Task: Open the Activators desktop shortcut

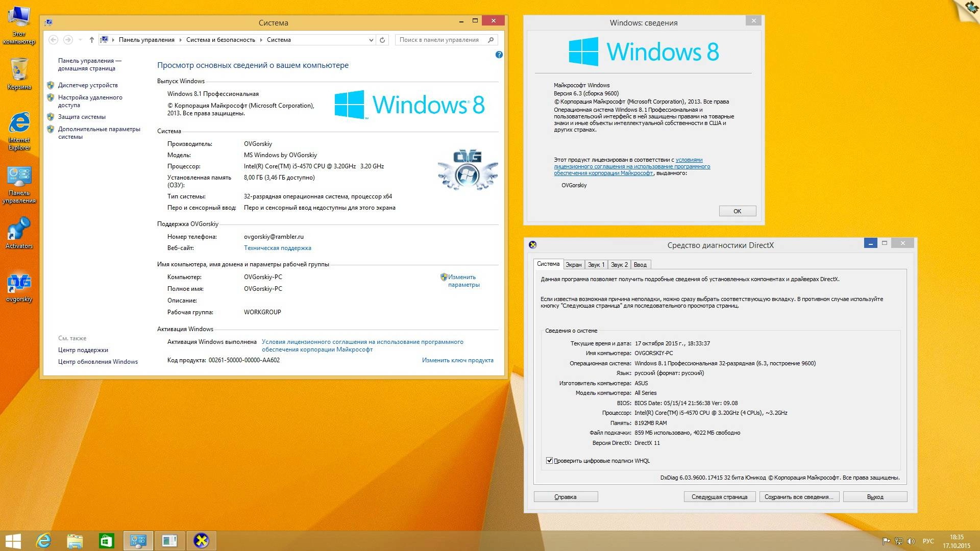Action: [19, 233]
